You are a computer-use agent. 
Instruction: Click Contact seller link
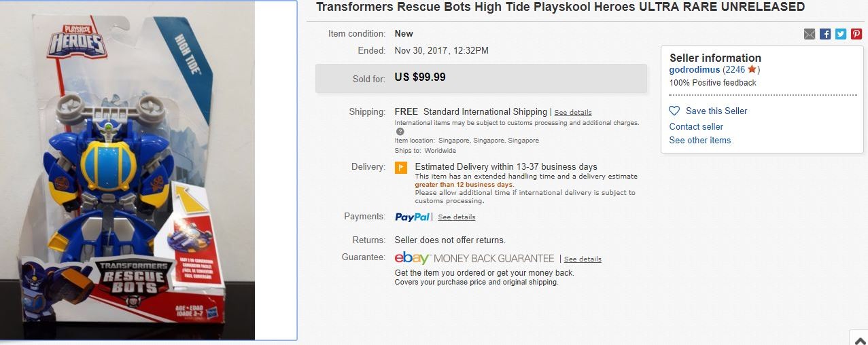pyautogui.click(x=696, y=126)
